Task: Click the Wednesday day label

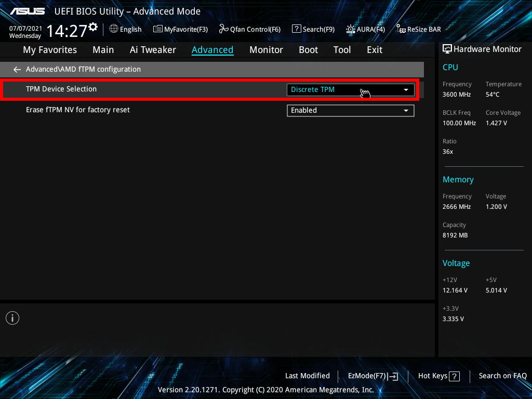Action: click(x=25, y=36)
